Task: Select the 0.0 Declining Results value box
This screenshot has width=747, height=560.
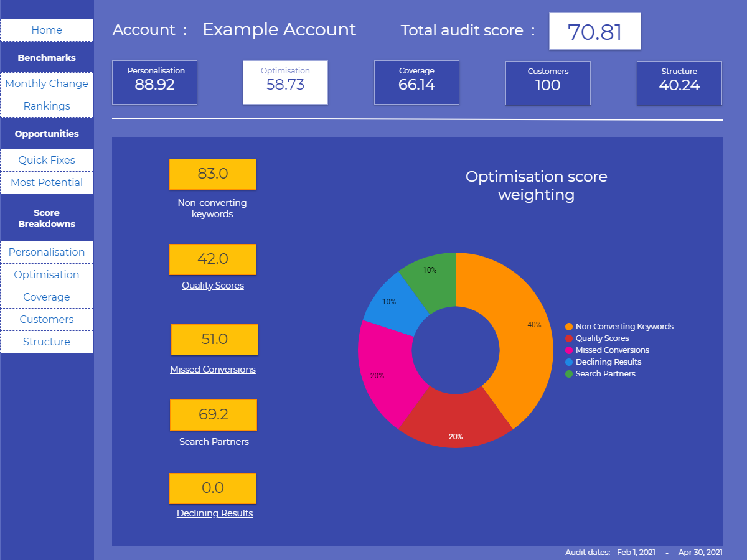Action: (213, 488)
